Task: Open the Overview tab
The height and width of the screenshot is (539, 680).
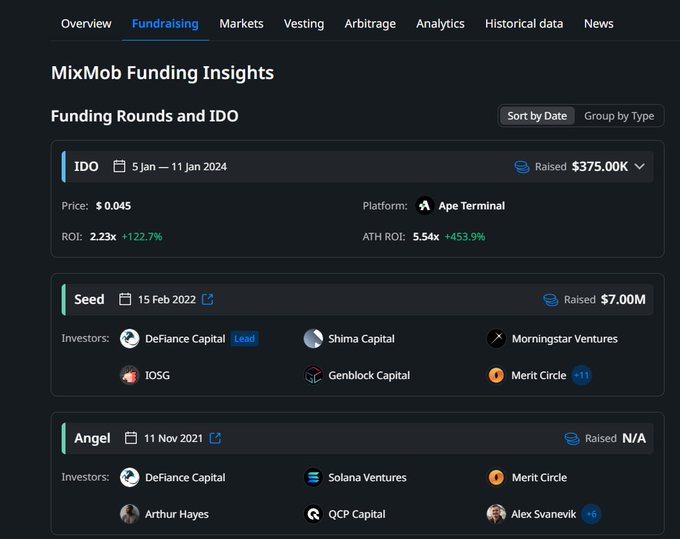Action: point(86,23)
